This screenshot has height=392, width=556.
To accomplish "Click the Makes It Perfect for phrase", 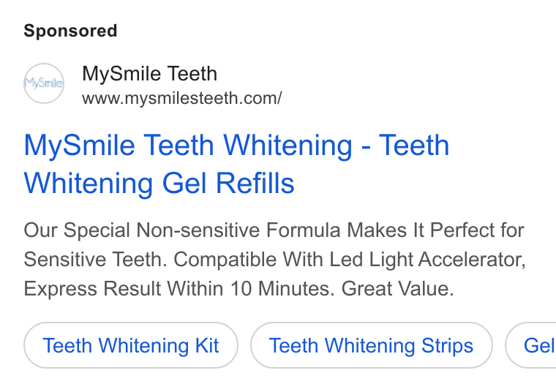I will tap(435, 230).
